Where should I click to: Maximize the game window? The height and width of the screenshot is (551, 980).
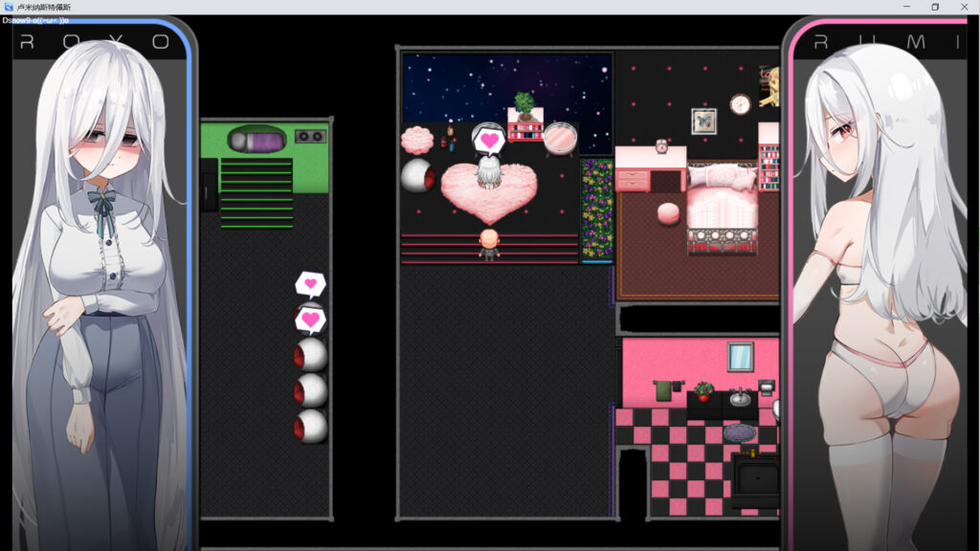(x=935, y=7)
